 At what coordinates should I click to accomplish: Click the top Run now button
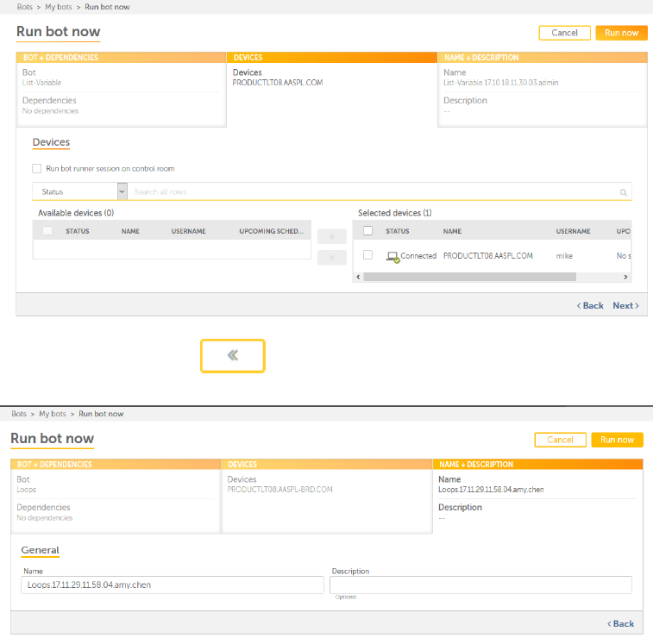pos(621,33)
